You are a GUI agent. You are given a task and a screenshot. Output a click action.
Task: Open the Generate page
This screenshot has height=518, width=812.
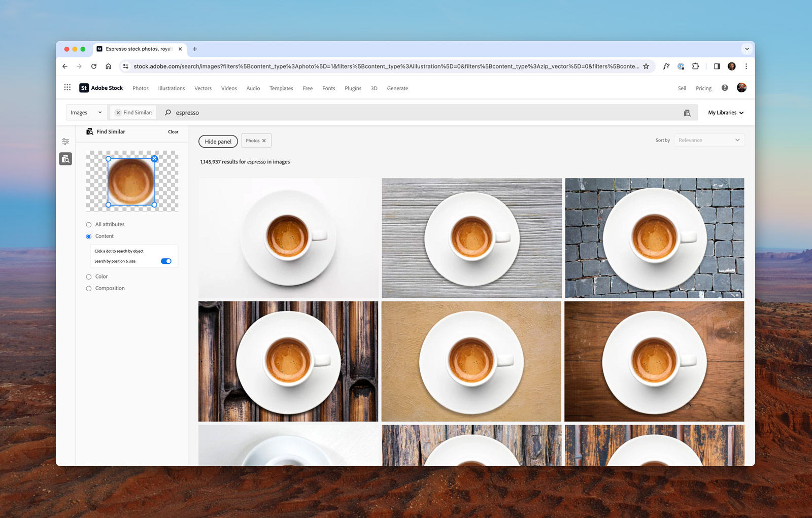[x=397, y=88]
